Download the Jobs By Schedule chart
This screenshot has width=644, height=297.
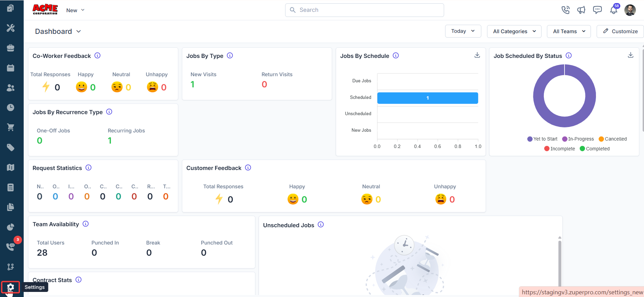477,55
